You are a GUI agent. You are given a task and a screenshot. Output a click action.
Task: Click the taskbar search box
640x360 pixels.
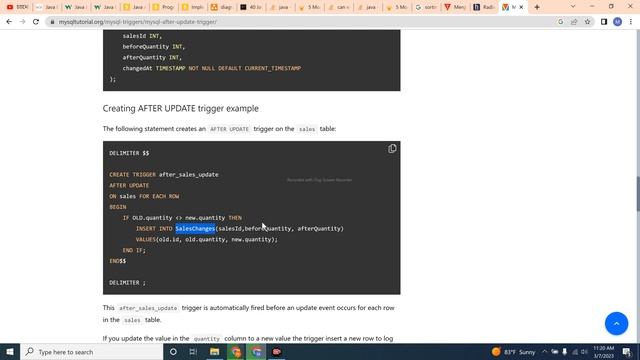(x=92, y=351)
